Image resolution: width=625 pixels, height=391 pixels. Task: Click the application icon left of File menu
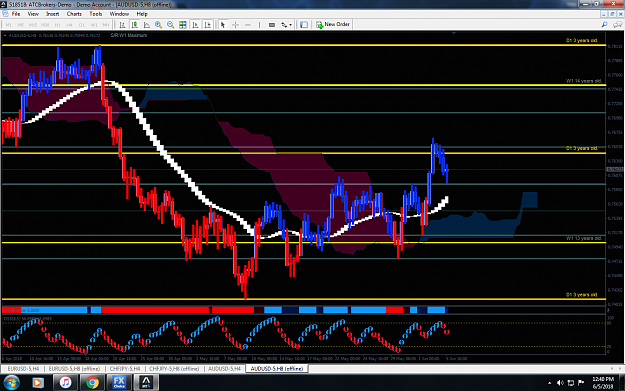coord(5,14)
